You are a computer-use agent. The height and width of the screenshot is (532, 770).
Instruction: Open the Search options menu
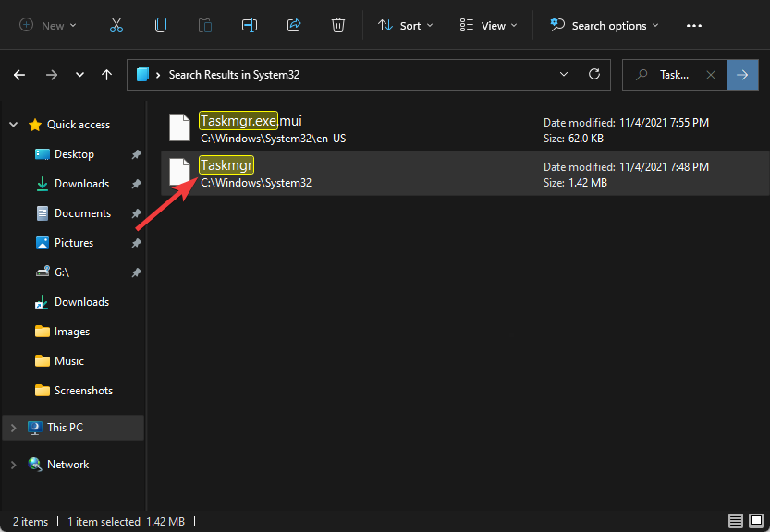[603, 25]
